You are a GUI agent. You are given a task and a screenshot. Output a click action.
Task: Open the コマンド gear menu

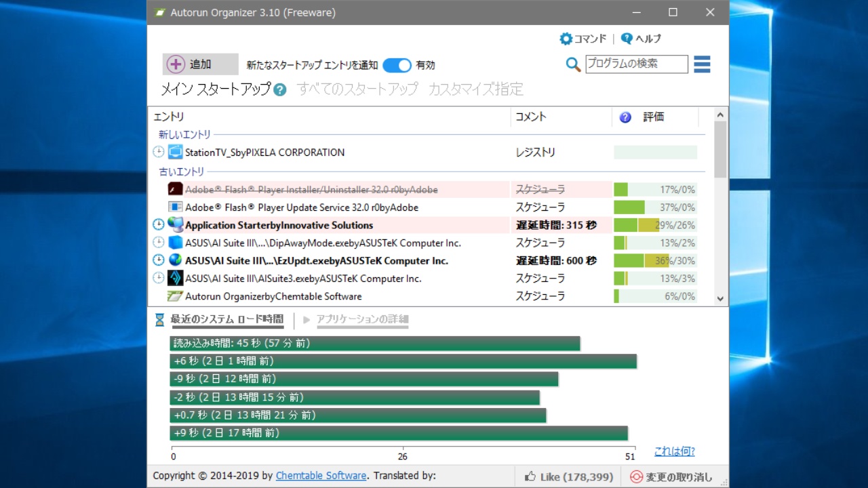pyautogui.click(x=583, y=39)
